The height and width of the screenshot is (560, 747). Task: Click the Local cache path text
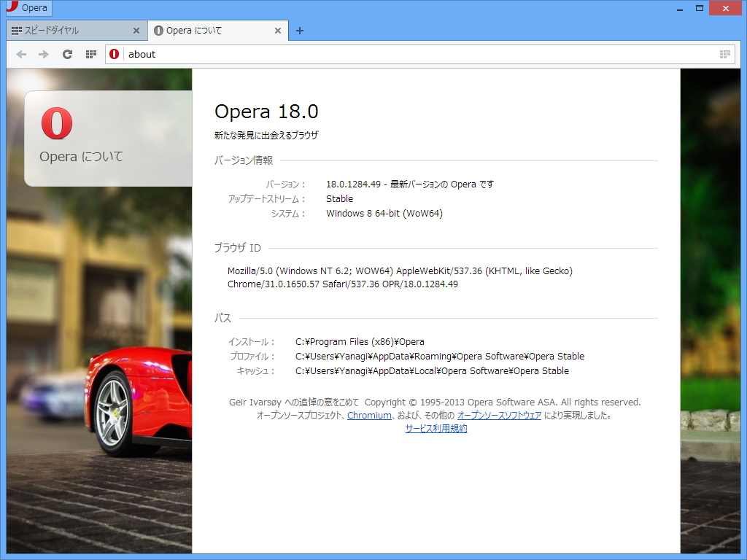[x=432, y=371]
